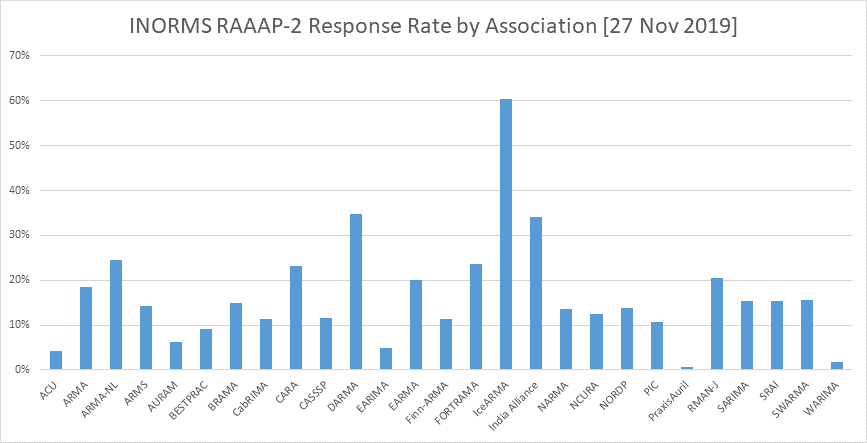Select the CabRIMA bar

[x=266, y=344]
